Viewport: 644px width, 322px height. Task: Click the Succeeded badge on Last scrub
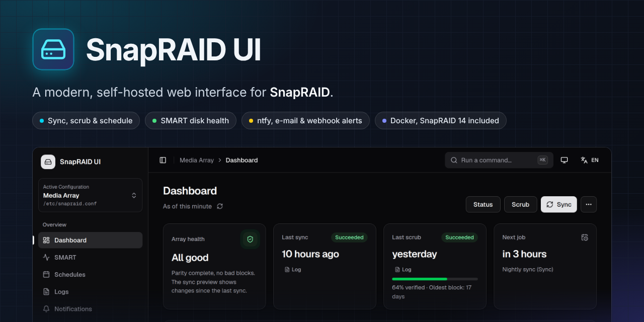[x=459, y=237]
